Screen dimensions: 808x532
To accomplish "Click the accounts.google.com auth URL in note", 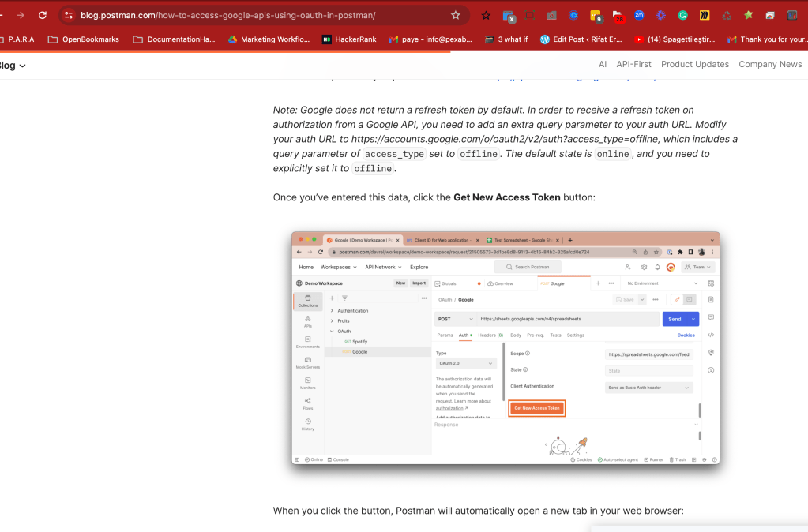I will point(505,139).
